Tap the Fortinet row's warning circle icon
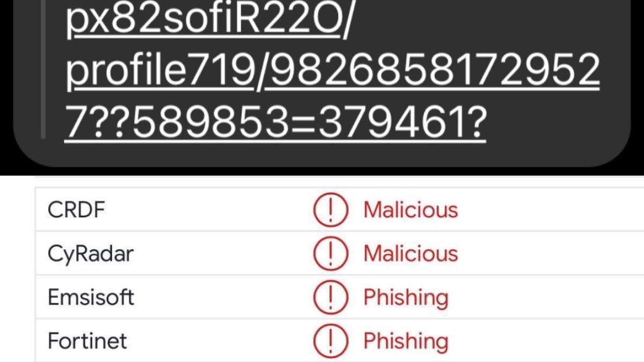Image resolution: width=644 pixels, height=362 pixels. click(x=331, y=341)
